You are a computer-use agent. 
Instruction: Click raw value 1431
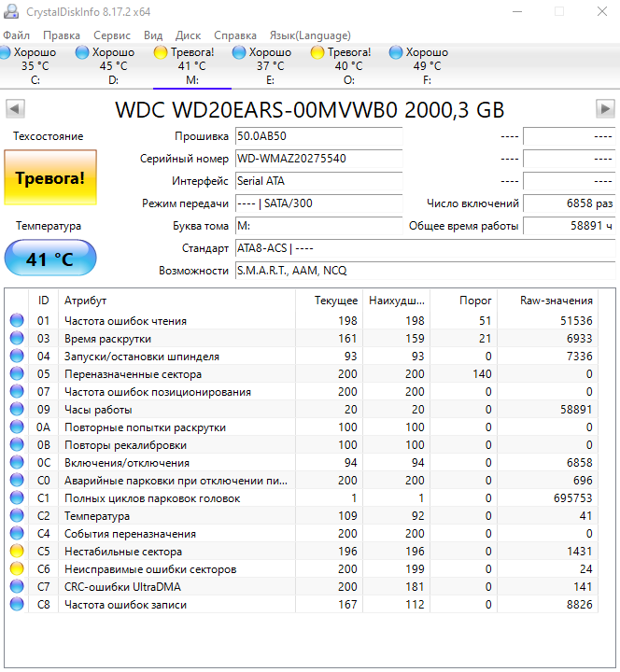(579, 552)
